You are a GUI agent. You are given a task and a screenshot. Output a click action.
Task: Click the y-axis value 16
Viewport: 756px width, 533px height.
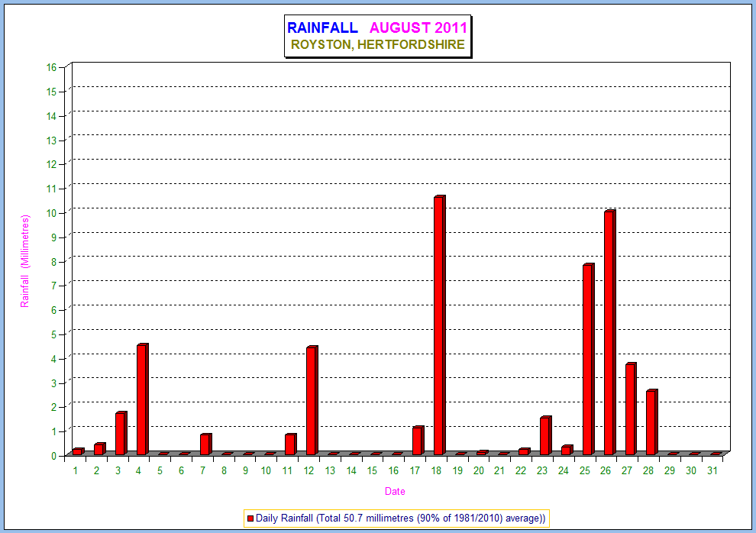click(x=52, y=67)
